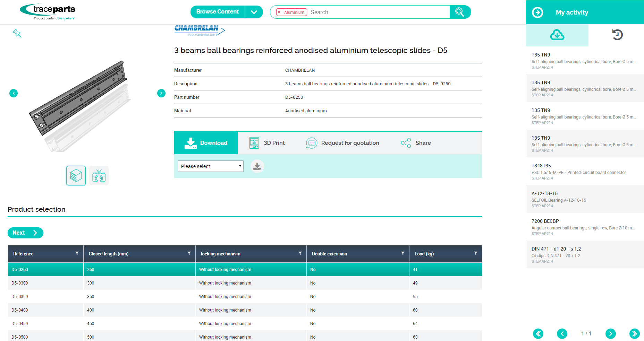Open the Double extension column filter
This screenshot has width=644, height=341.
pos(403,253)
